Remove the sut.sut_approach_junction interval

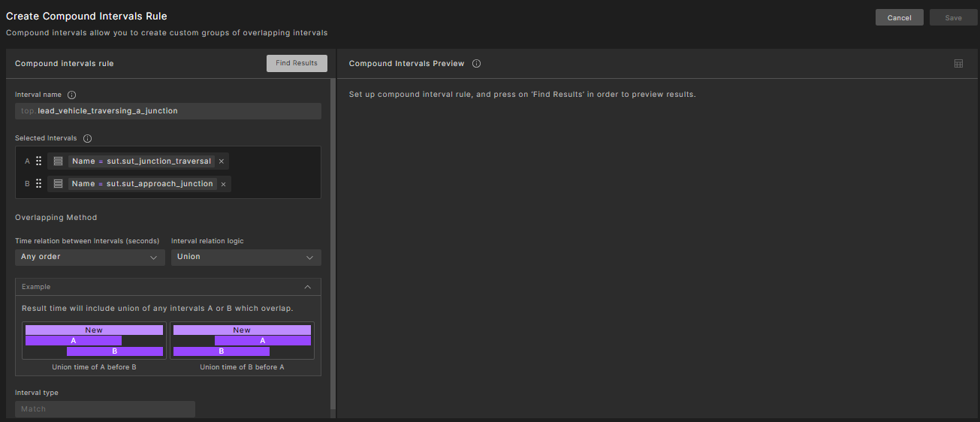[x=223, y=184]
